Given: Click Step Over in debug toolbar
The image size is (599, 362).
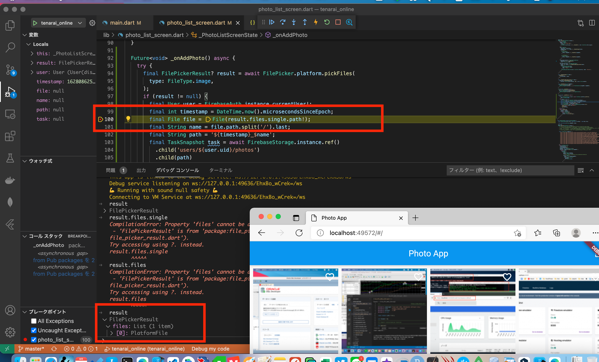Looking at the screenshot, I should tap(283, 22).
